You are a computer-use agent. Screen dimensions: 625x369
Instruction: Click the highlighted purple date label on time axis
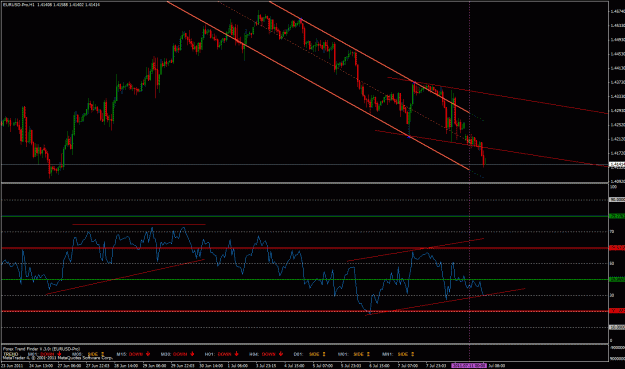469,365
